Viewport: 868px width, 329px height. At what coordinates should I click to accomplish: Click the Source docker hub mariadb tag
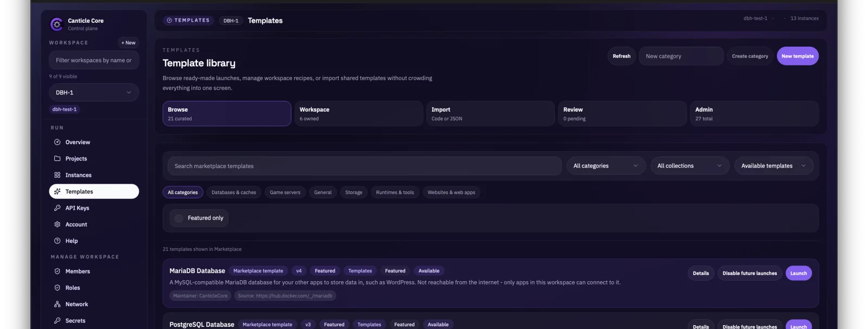pyautogui.click(x=285, y=295)
